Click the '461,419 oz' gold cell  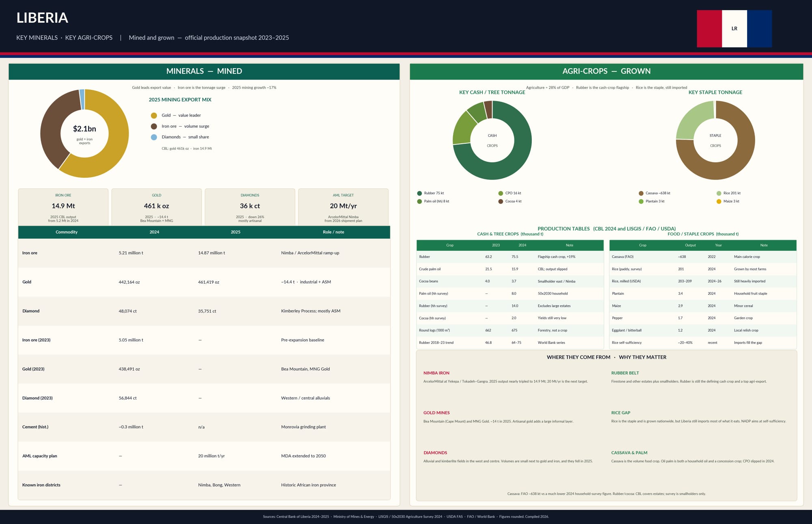point(209,282)
